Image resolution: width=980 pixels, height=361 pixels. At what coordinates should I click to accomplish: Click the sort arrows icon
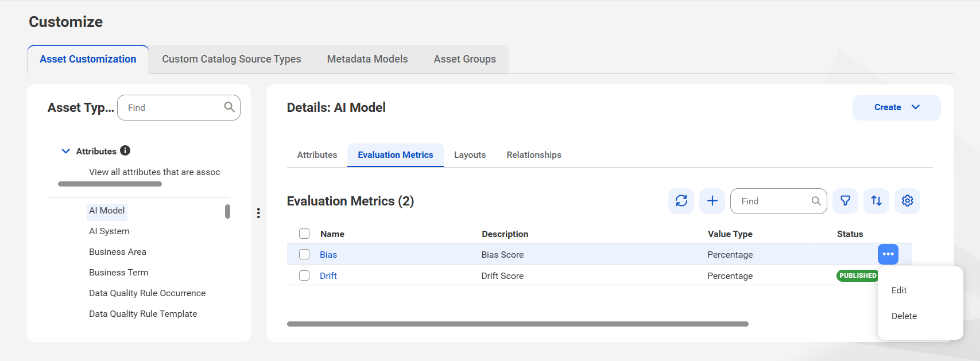pyautogui.click(x=876, y=201)
